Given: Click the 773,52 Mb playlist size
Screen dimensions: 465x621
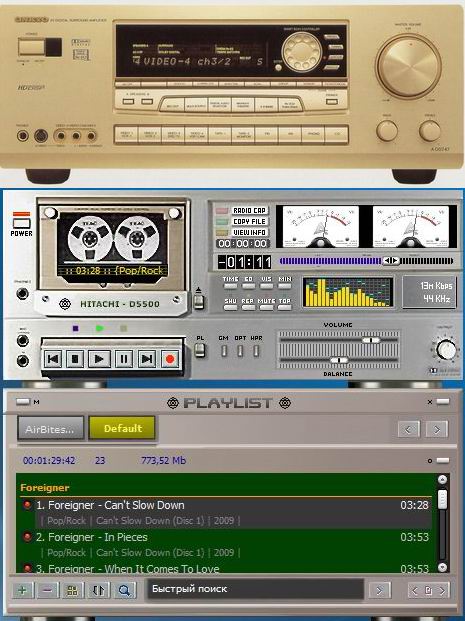Looking at the screenshot, I should [163, 460].
